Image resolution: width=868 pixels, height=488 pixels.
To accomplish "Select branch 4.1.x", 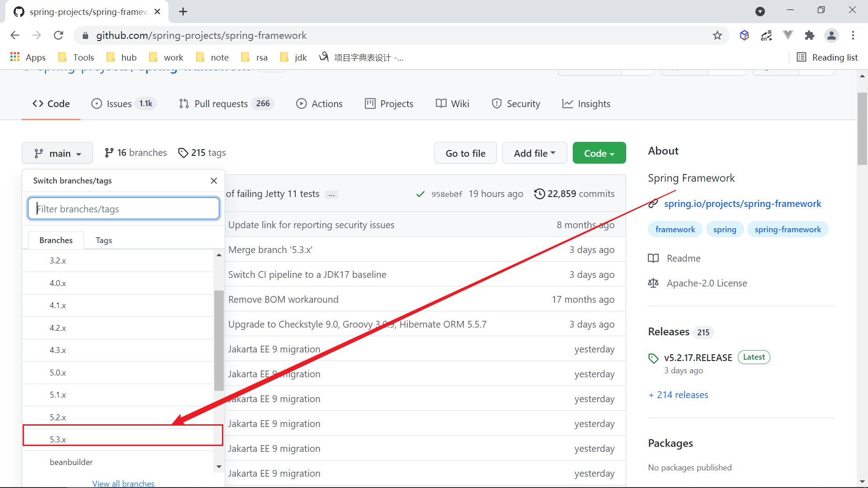I will [118, 305].
